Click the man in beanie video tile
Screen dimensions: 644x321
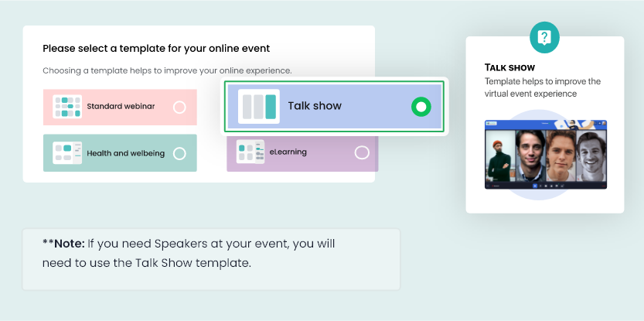tap(500, 155)
